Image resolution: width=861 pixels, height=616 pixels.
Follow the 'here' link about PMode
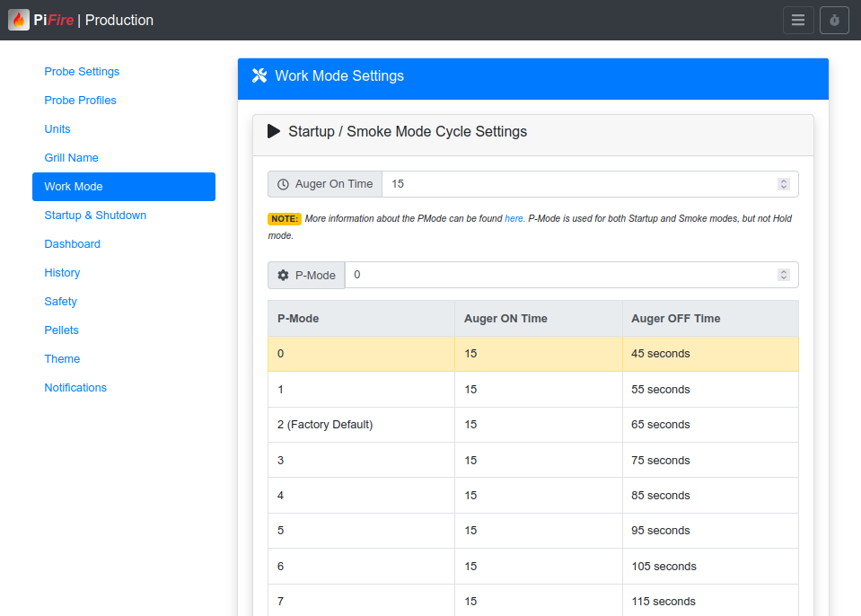[x=514, y=218]
